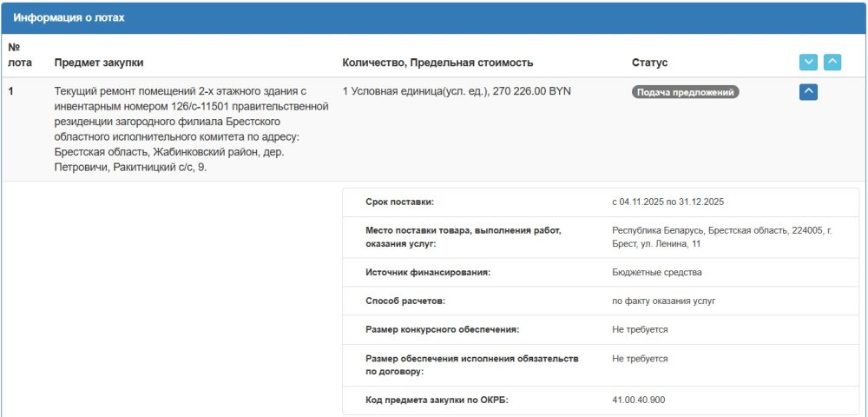
Task: Select lot number 1 cell
Action: [x=11, y=91]
